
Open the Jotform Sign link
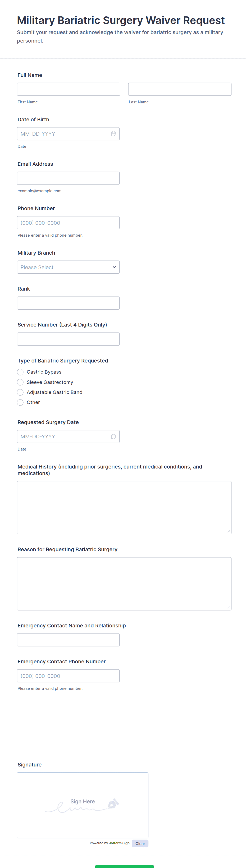click(119, 843)
